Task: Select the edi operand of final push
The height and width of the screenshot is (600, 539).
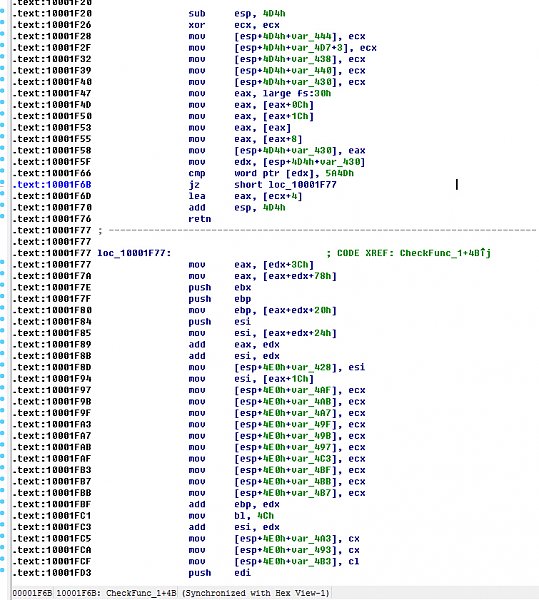Action: (243, 573)
